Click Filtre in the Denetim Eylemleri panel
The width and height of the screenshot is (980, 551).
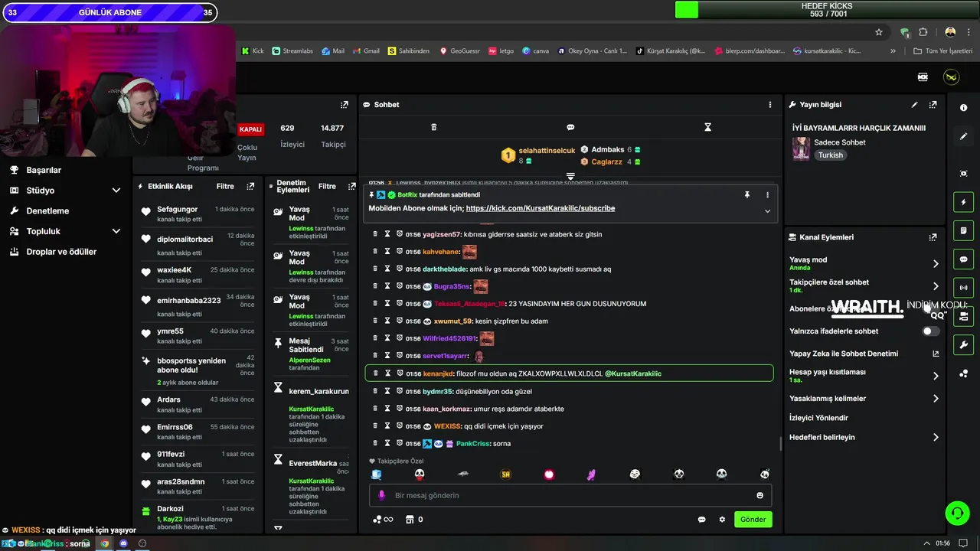[x=327, y=186]
